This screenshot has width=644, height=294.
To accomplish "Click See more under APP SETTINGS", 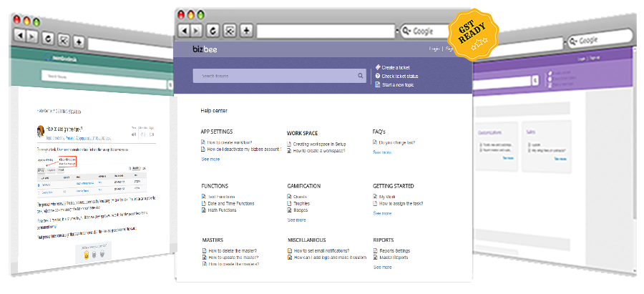I will click(x=210, y=160).
